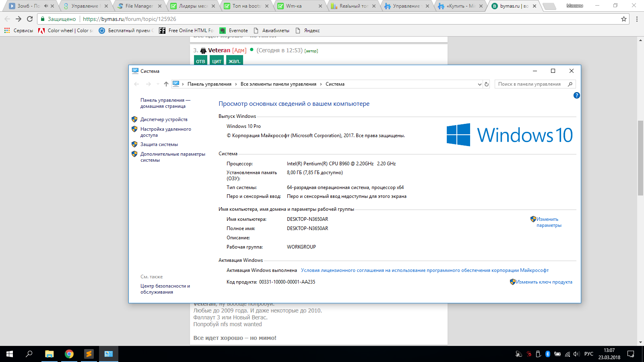Go forward in Chrome browser
The width and height of the screenshot is (644, 362).
point(19,19)
